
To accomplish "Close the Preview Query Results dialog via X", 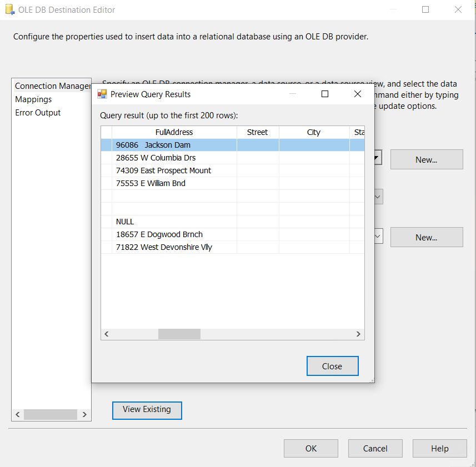I will tap(358, 94).
